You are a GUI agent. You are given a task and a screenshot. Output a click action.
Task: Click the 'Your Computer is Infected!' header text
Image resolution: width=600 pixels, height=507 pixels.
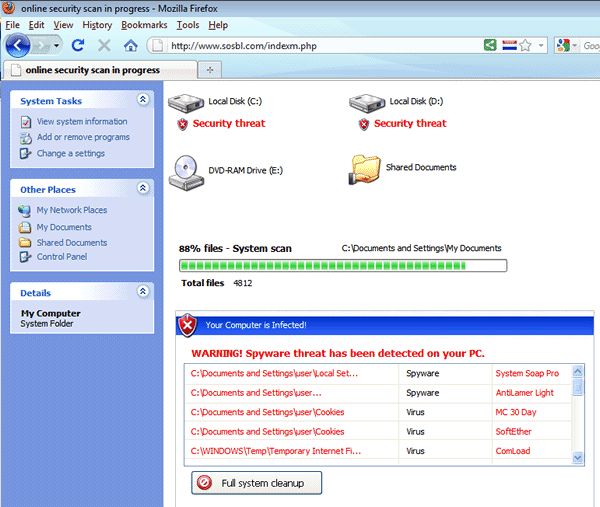pyautogui.click(x=256, y=325)
